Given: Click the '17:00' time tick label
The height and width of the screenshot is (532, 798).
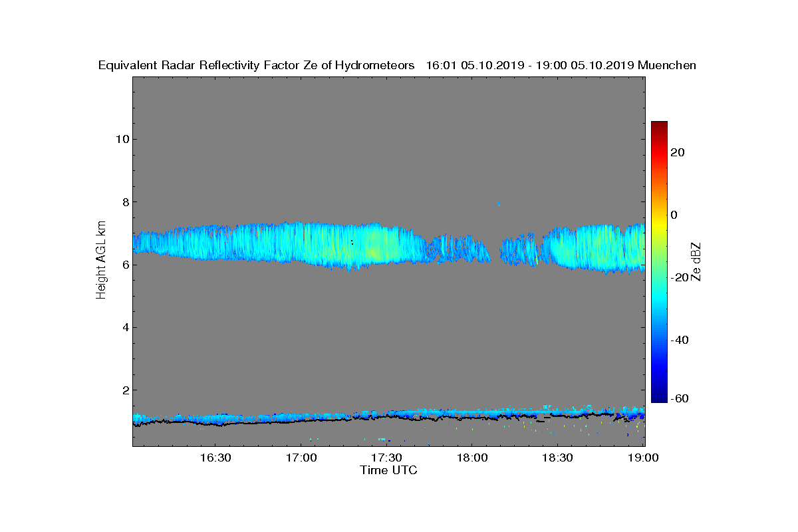Looking at the screenshot, I should [x=301, y=458].
